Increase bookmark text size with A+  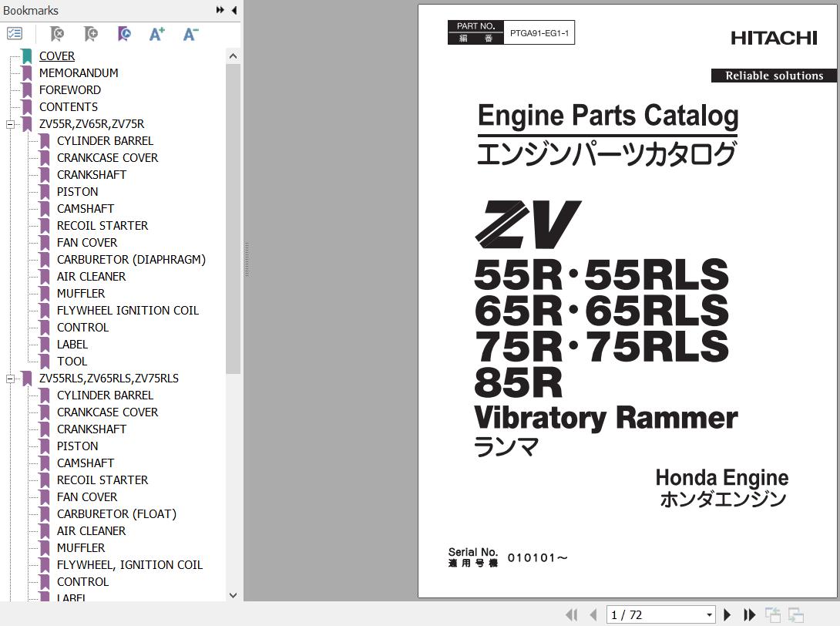pyautogui.click(x=157, y=34)
